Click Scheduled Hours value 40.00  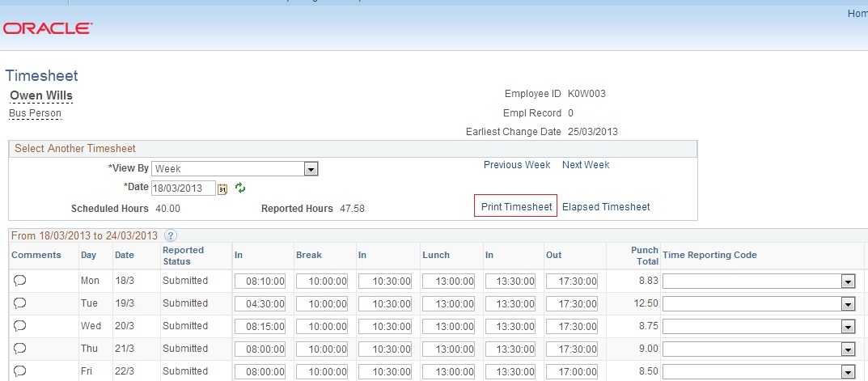click(x=167, y=209)
